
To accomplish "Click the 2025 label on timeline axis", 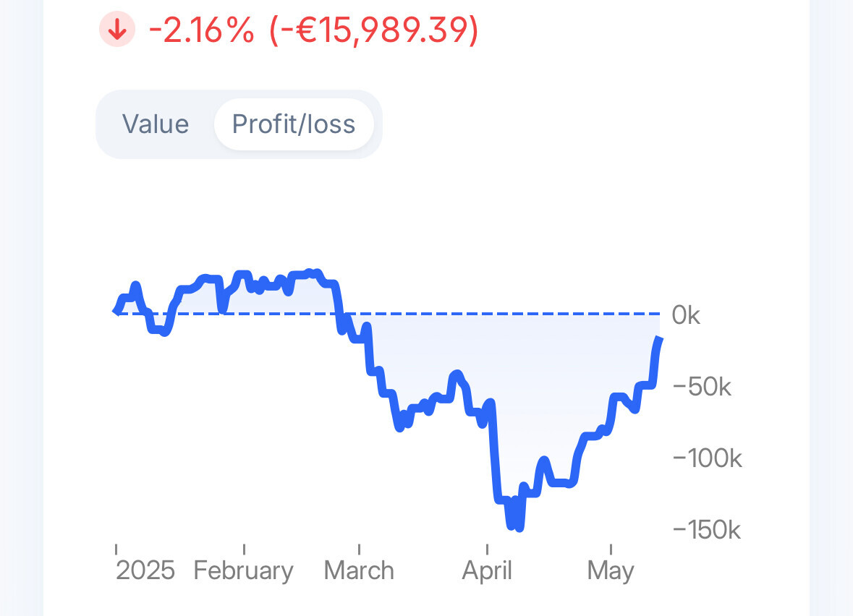I will pyautogui.click(x=145, y=570).
